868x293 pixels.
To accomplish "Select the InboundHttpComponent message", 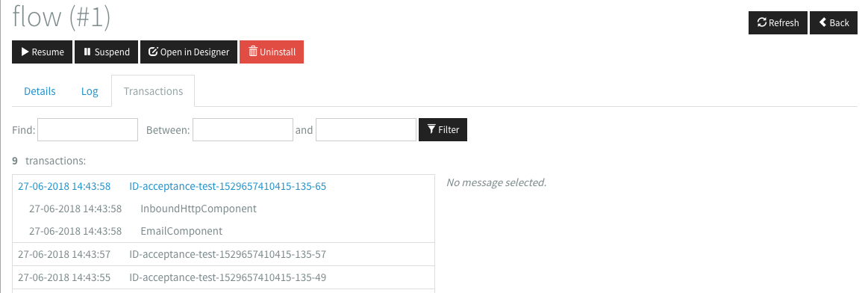I will tap(199, 209).
